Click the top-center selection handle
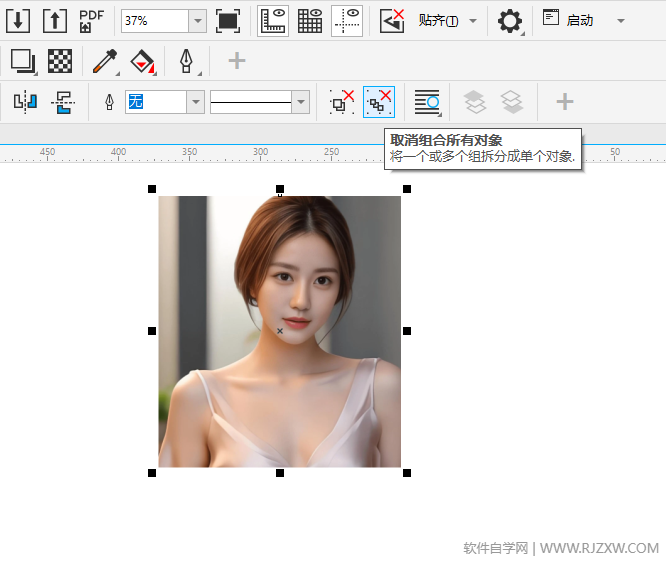 (x=280, y=189)
